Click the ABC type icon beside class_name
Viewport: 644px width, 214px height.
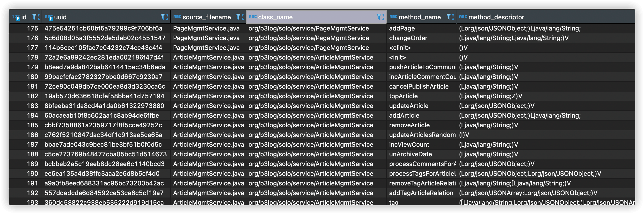pos(253,17)
